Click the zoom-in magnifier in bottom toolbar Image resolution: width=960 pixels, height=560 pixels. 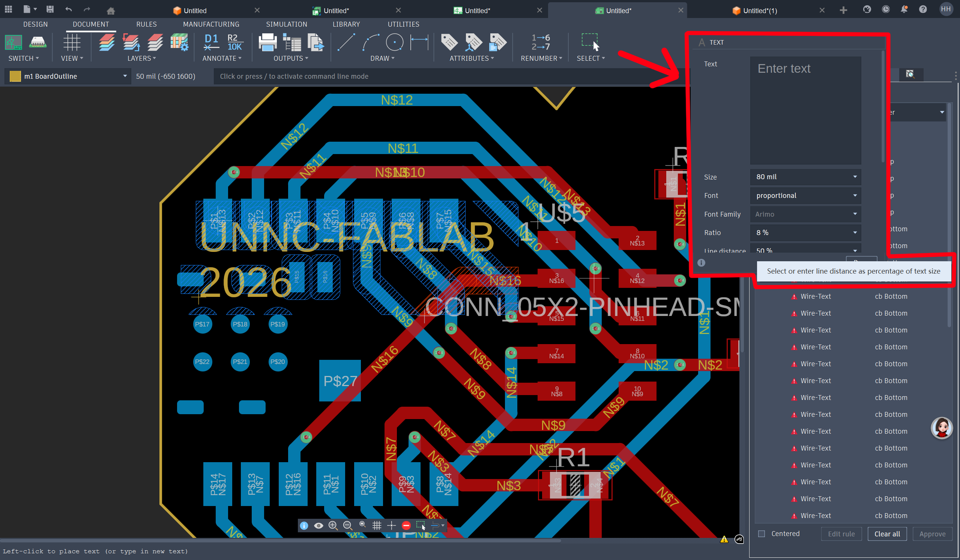[333, 526]
